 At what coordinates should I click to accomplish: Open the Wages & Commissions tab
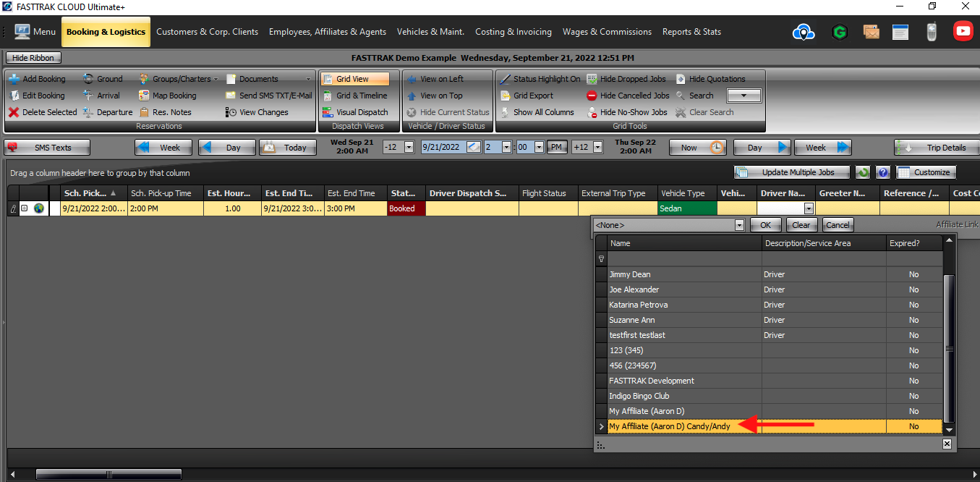coord(607,32)
